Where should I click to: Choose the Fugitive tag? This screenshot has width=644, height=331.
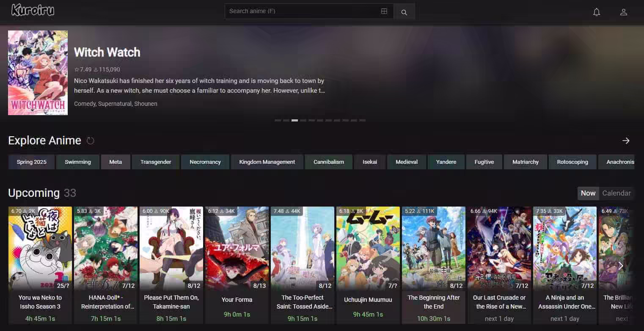484,162
